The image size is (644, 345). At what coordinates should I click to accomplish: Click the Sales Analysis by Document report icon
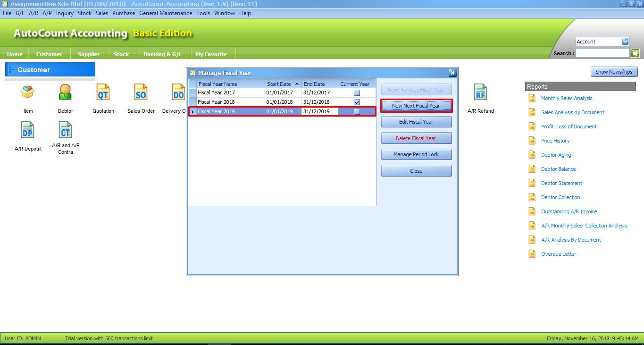point(532,112)
